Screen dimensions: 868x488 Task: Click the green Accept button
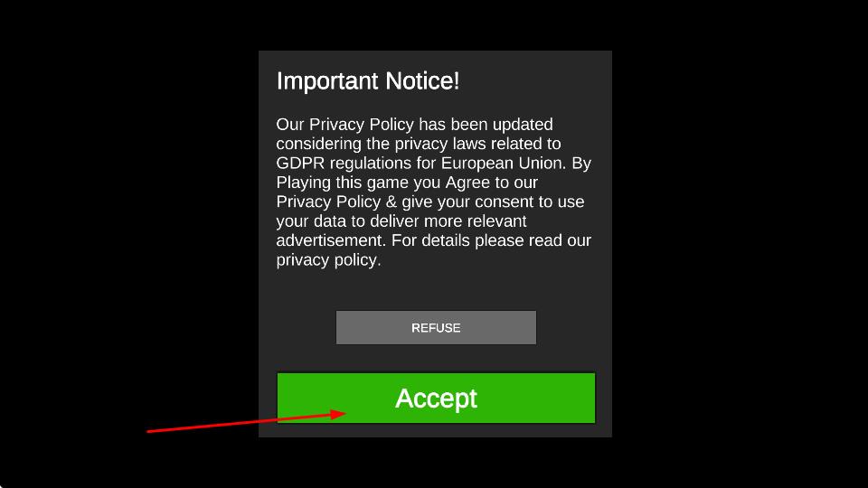click(436, 398)
